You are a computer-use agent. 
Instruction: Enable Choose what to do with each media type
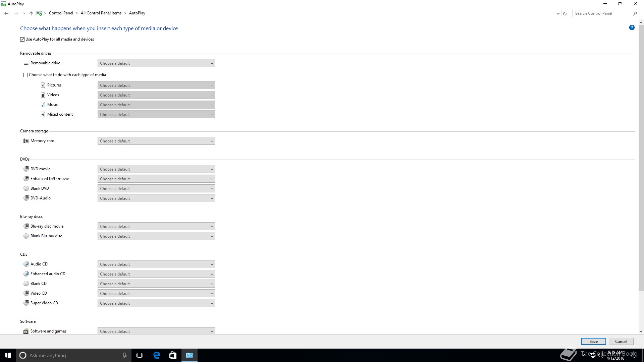pyautogui.click(x=25, y=75)
